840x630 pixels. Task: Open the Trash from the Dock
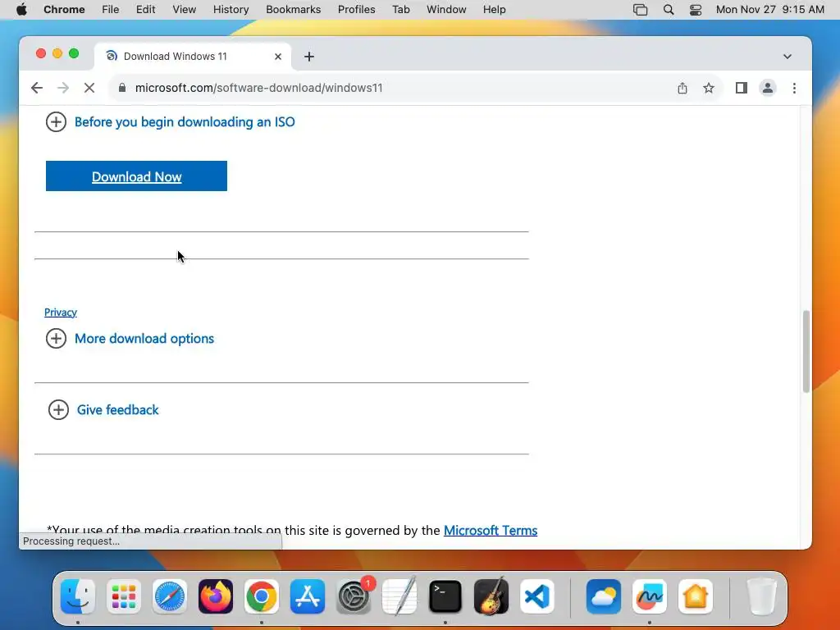tap(761, 596)
